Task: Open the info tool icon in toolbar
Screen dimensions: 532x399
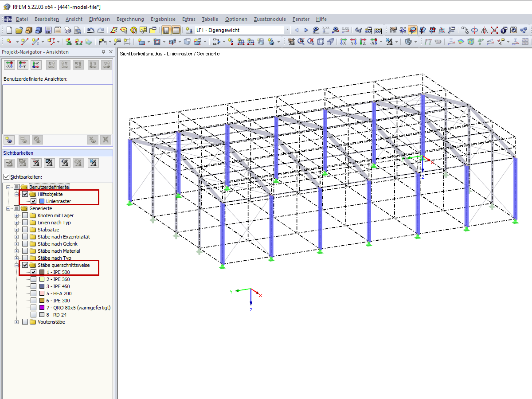Action: [504, 30]
